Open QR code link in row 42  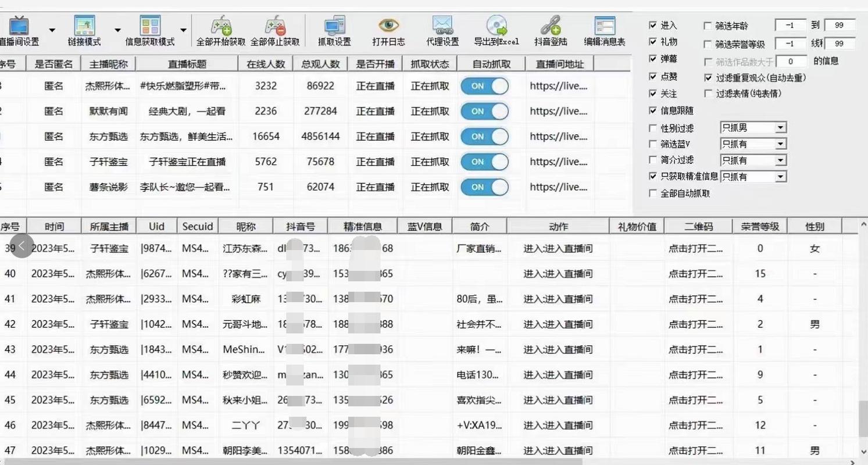pos(696,324)
